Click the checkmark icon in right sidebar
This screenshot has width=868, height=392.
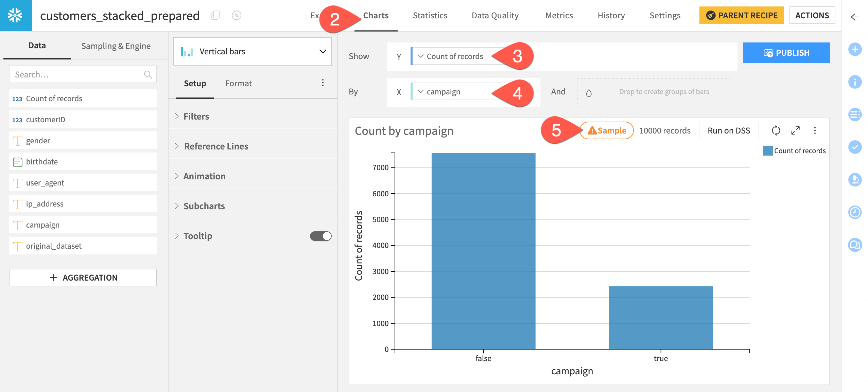point(855,147)
